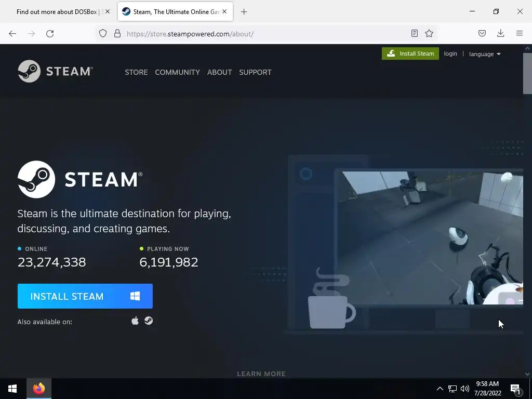Click the blue INSTALL STEAM button
The height and width of the screenshot is (399, 532).
85,296
